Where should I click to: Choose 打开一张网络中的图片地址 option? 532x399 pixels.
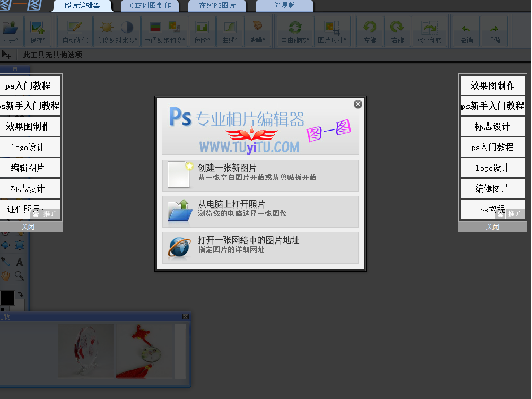[x=260, y=248]
